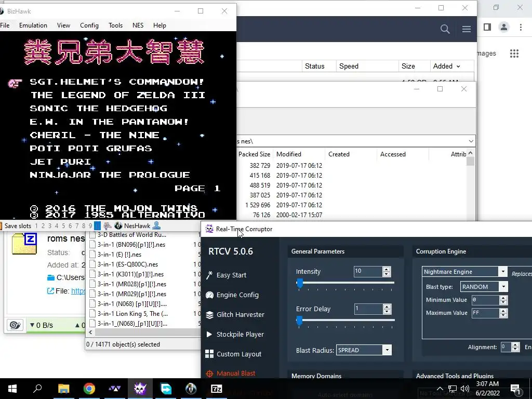Open 7-Zip from the taskbar
This screenshot has height=399, width=532.
tap(217, 389)
